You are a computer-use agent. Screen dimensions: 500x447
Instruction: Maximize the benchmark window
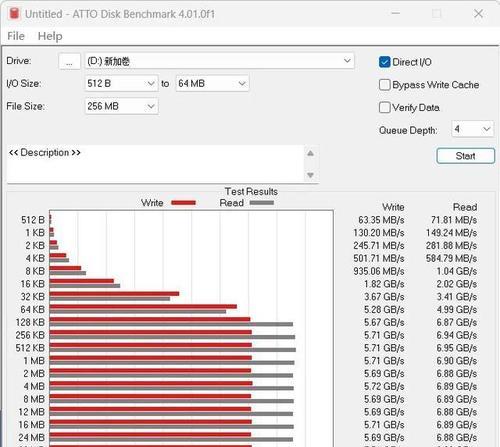(x=437, y=14)
